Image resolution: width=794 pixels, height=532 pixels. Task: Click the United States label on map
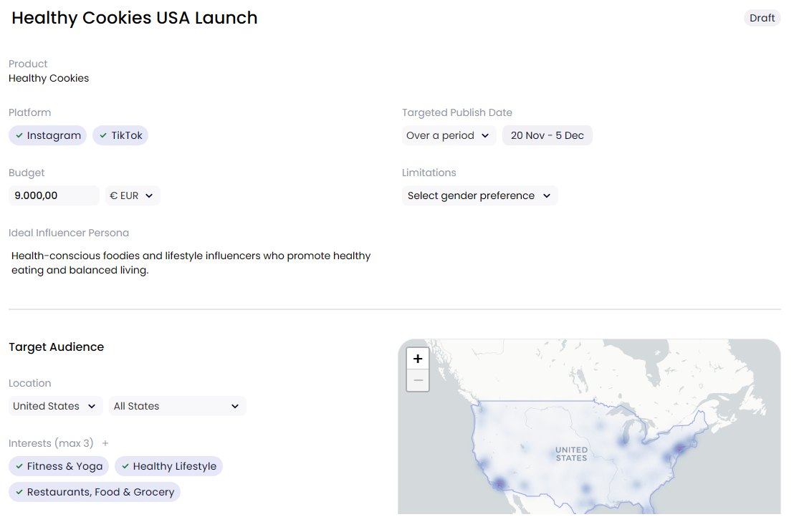tap(571, 454)
